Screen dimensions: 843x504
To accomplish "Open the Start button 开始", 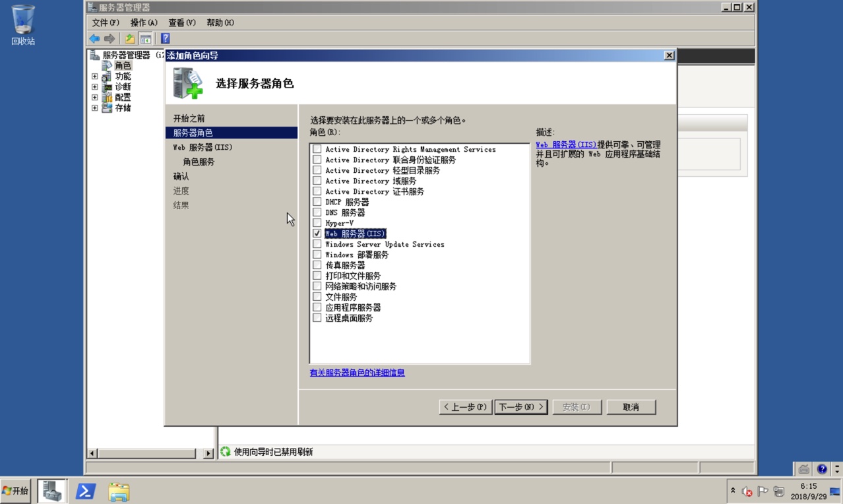I will click(16, 491).
